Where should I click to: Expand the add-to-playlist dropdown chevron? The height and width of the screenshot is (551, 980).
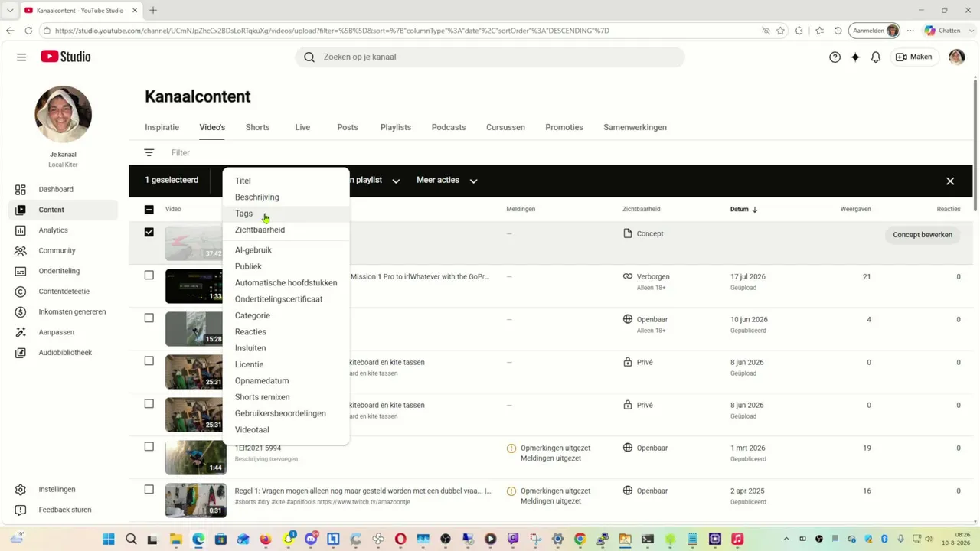(x=396, y=181)
